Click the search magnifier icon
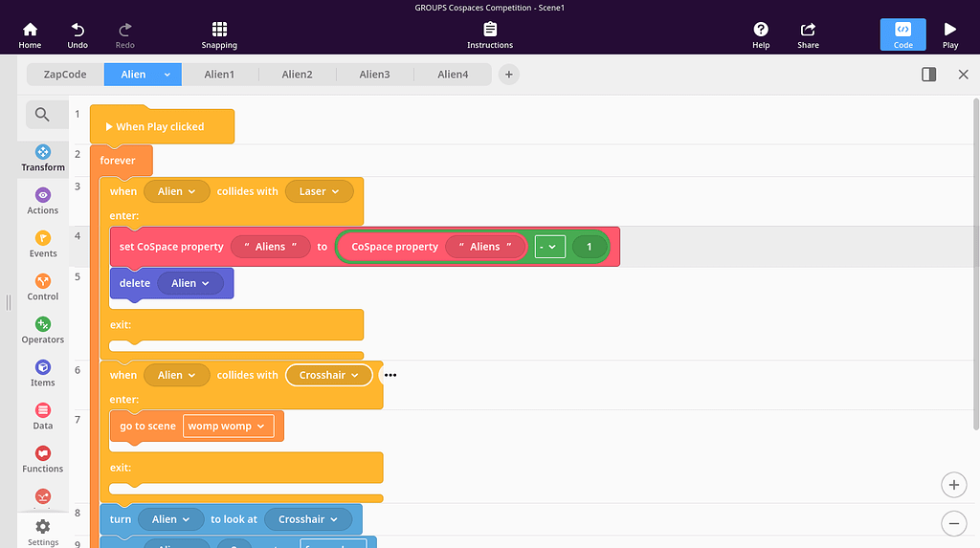980x548 pixels. (x=42, y=115)
